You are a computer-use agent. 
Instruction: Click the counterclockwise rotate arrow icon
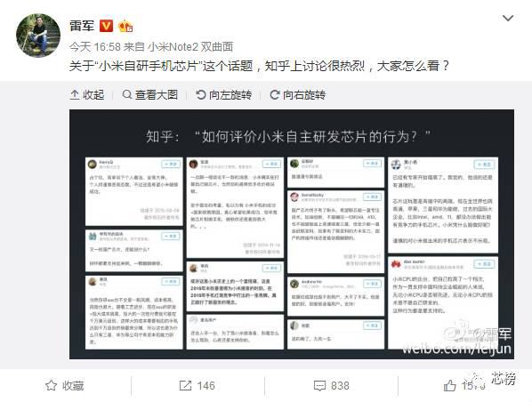200,94
